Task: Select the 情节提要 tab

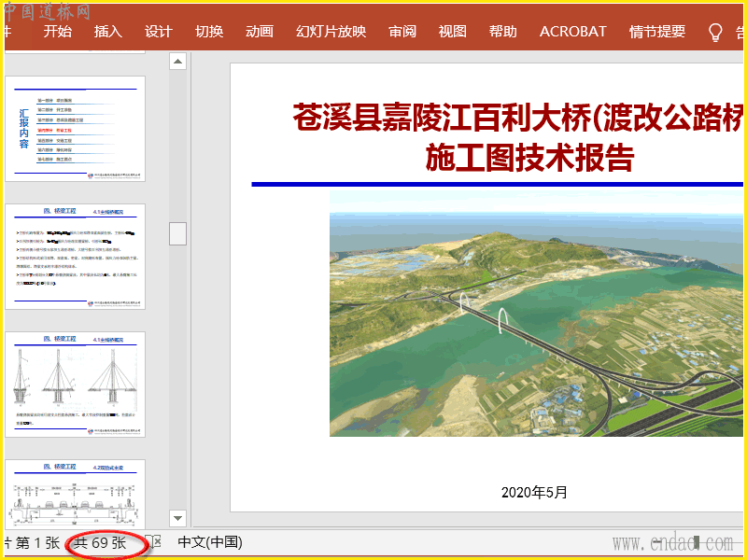Action: click(657, 32)
